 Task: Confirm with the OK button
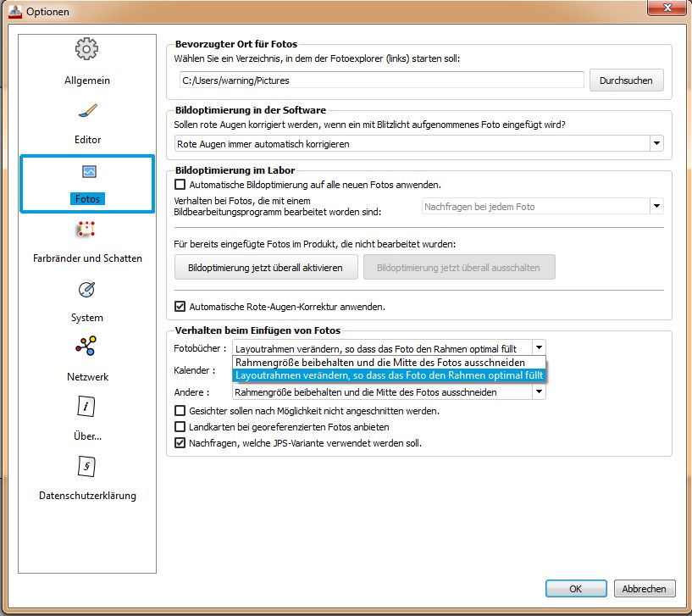pos(576,589)
